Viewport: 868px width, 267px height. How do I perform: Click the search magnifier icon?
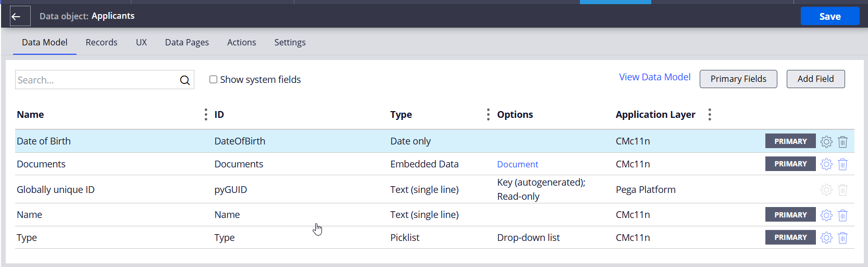(184, 80)
